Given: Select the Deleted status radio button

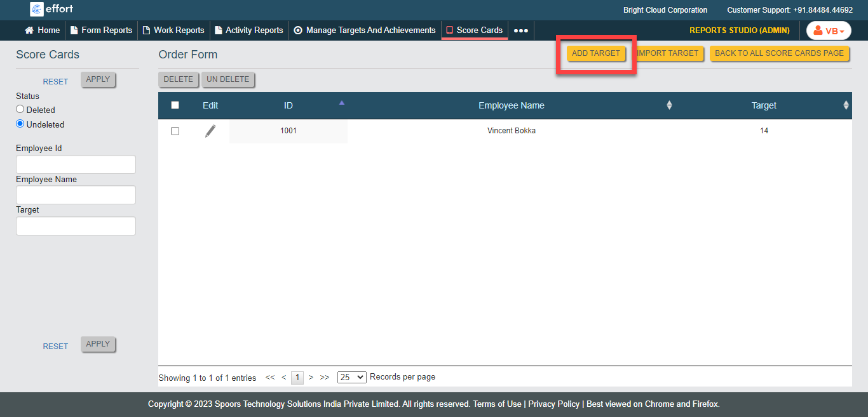Looking at the screenshot, I should (20, 109).
